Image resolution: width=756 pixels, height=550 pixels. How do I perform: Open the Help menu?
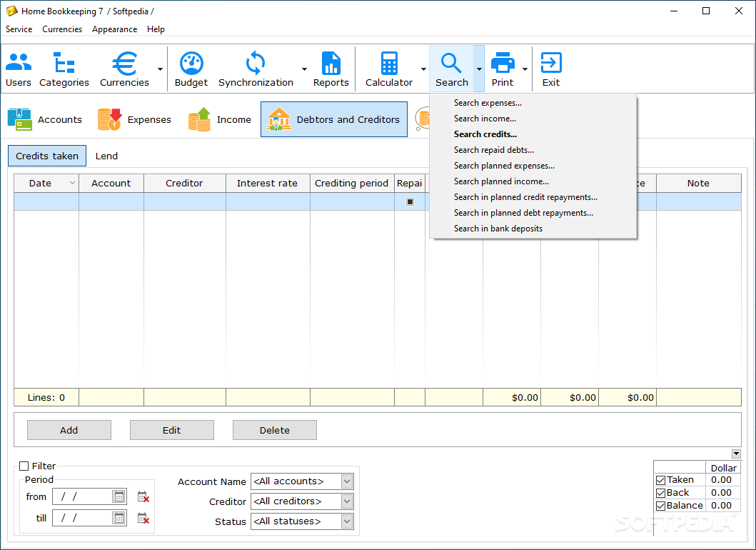pos(156,29)
